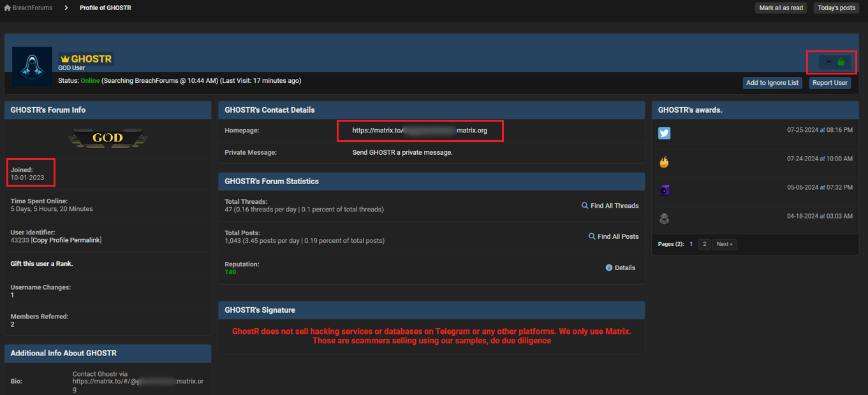Add GHOSTR to Ignore List

coord(772,82)
